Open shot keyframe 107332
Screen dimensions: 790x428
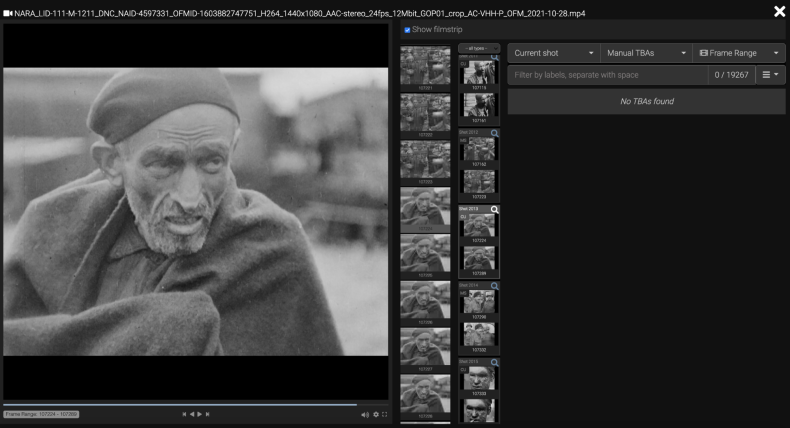[479, 335]
